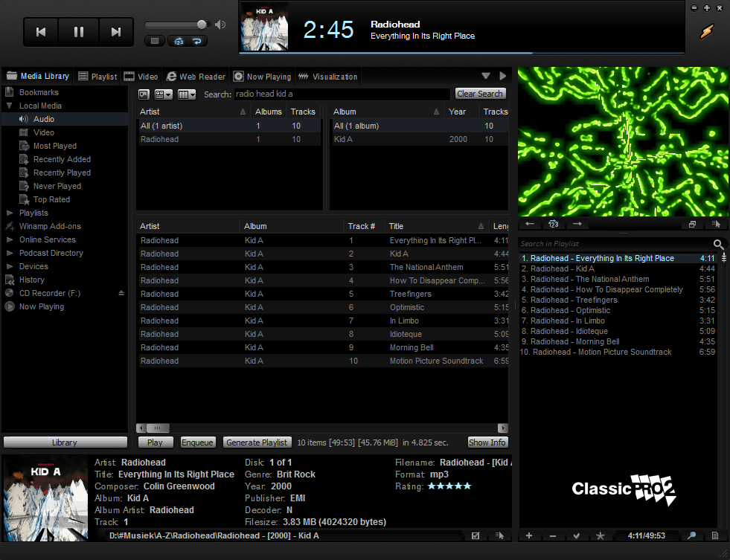This screenshot has height=560, width=730.
Task: Pop out the visualization window icon
Action: (692, 224)
